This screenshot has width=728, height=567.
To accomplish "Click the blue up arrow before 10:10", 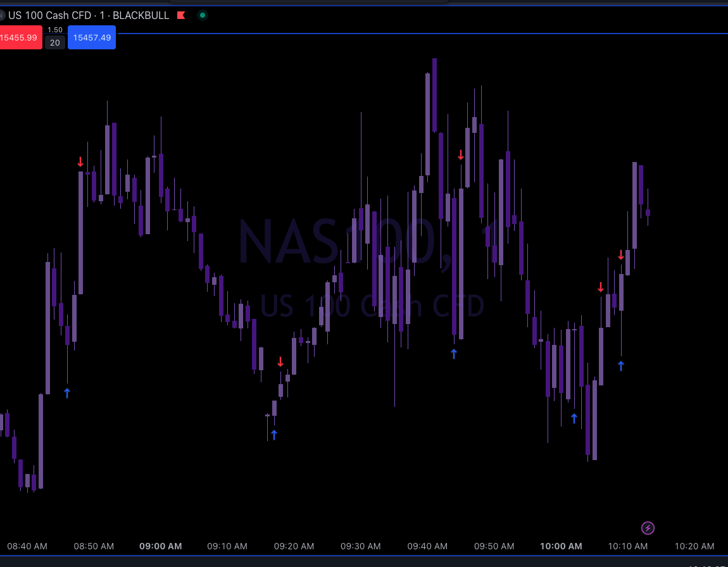I will pyautogui.click(x=621, y=365).
